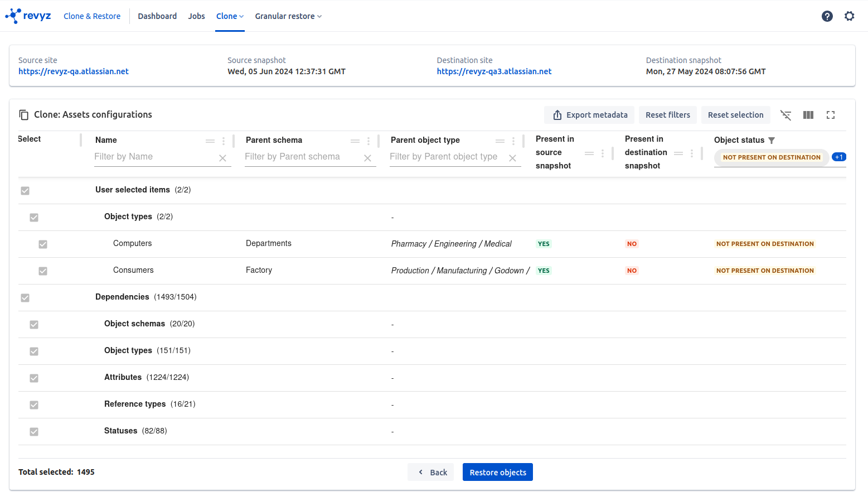Open source site revyz-qa link

tap(74, 71)
